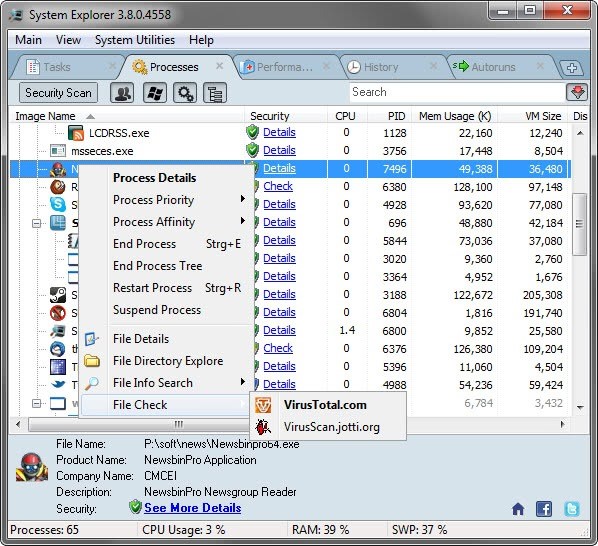Open the See More Details link
Viewport: 598px width, 546px height.
pyautogui.click(x=193, y=508)
